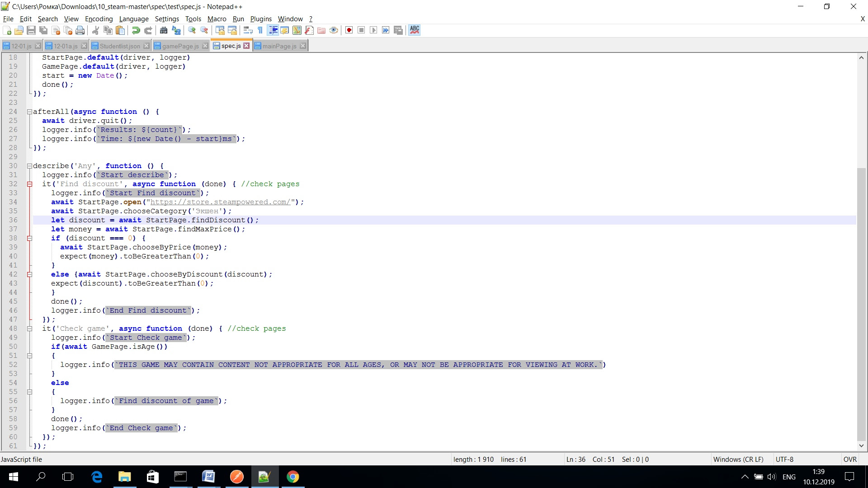Screen dimensions: 868x488
Task: Open Find with binoculars icon
Action: [164, 30]
